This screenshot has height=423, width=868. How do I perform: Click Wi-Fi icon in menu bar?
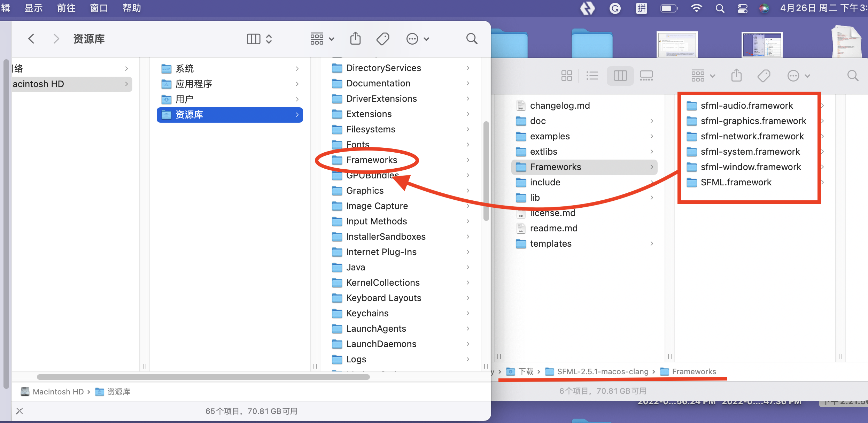click(696, 8)
